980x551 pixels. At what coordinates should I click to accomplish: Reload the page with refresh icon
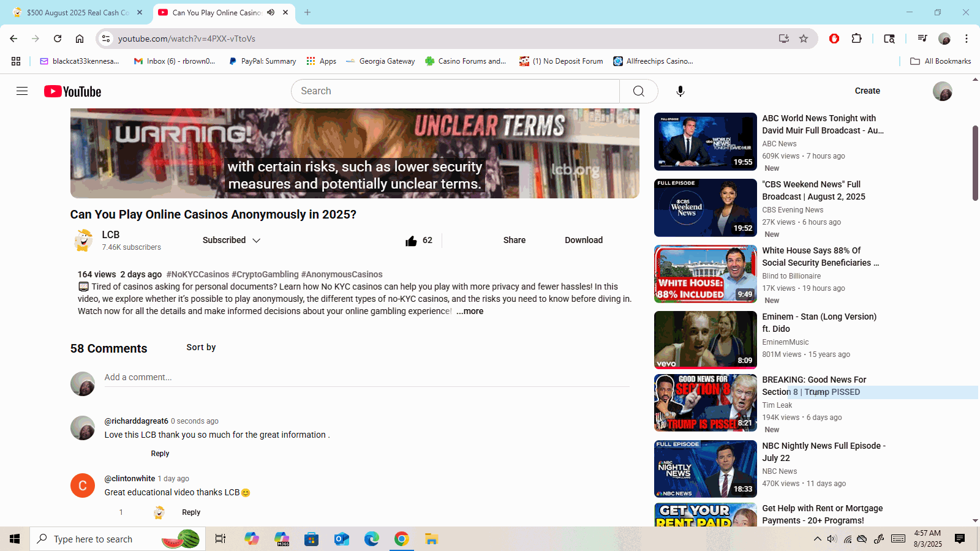pos(58,39)
